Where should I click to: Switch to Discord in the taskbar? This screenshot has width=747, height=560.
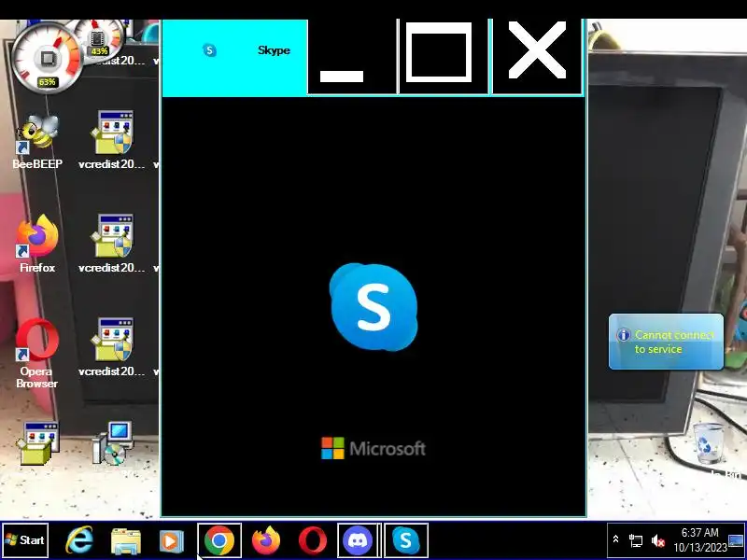359,540
